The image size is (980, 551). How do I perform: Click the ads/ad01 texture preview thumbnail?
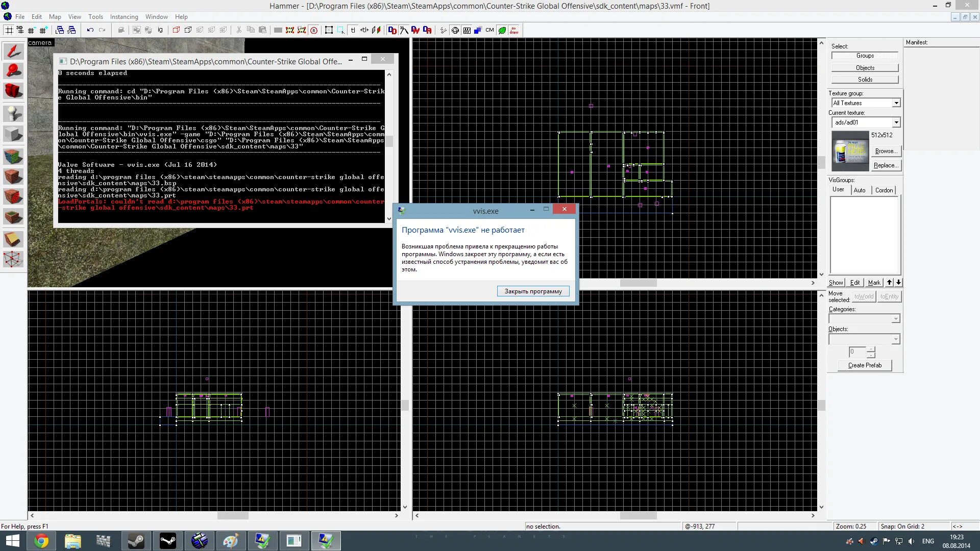pos(850,151)
